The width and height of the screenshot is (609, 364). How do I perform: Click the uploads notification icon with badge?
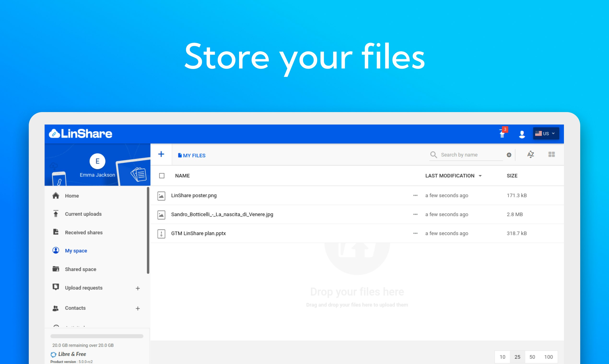pyautogui.click(x=503, y=134)
